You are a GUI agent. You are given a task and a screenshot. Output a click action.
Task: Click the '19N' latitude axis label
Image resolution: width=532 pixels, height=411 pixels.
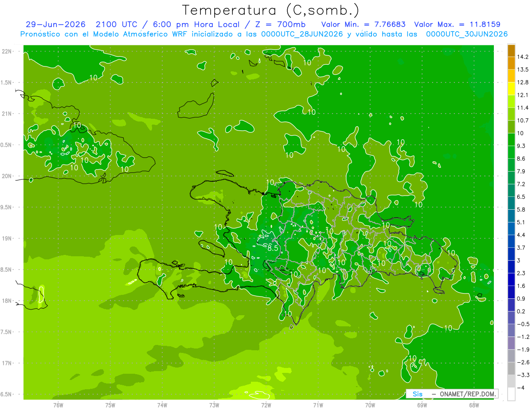(x=7, y=238)
